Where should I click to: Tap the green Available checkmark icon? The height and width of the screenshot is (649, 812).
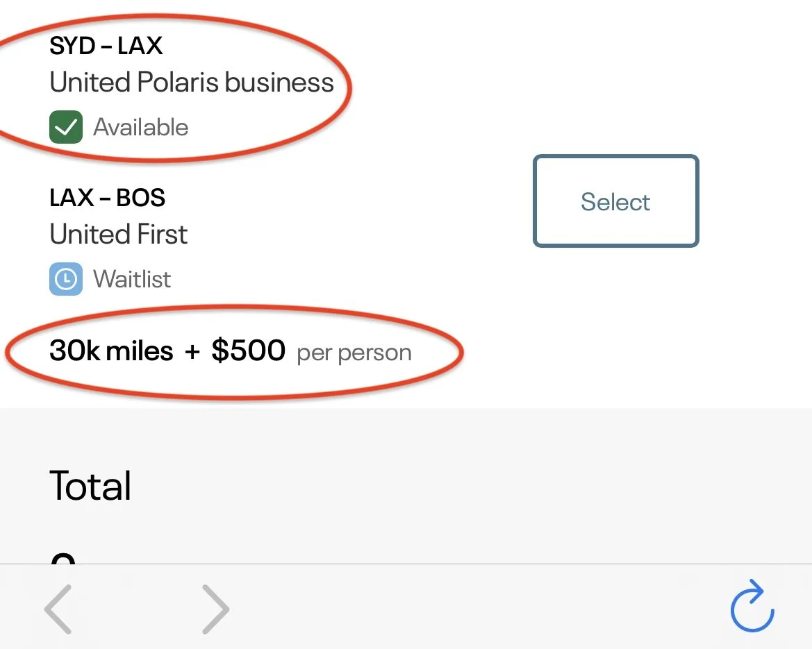tap(66, 127)
